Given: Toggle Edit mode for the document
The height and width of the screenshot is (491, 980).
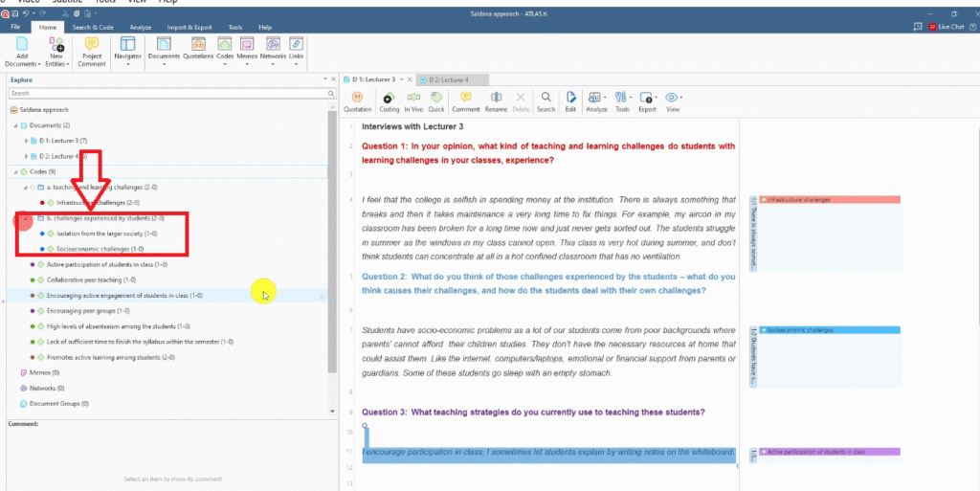Looking at the screenshot, I should [570, 100].
